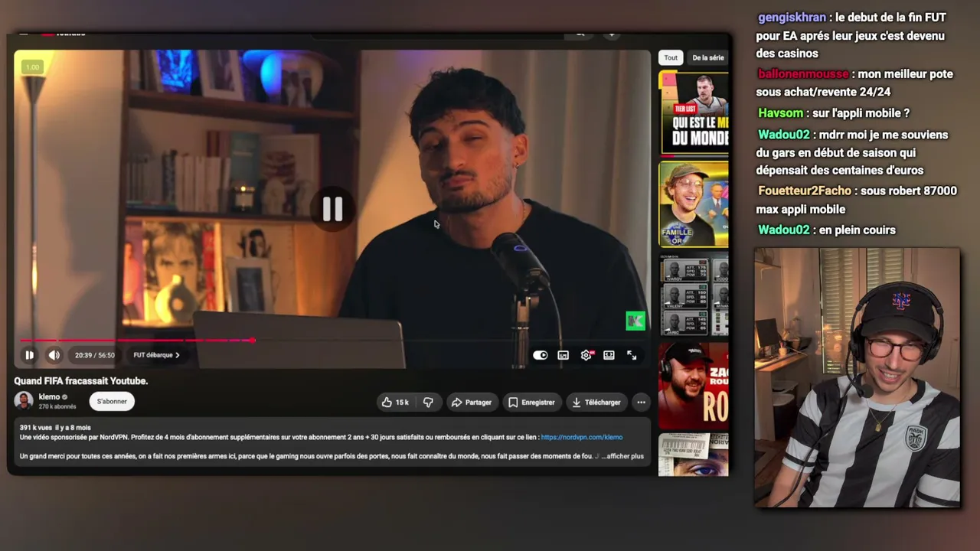
Task: Open the three-dot more actions menu
Action: (x=641, y=402)
